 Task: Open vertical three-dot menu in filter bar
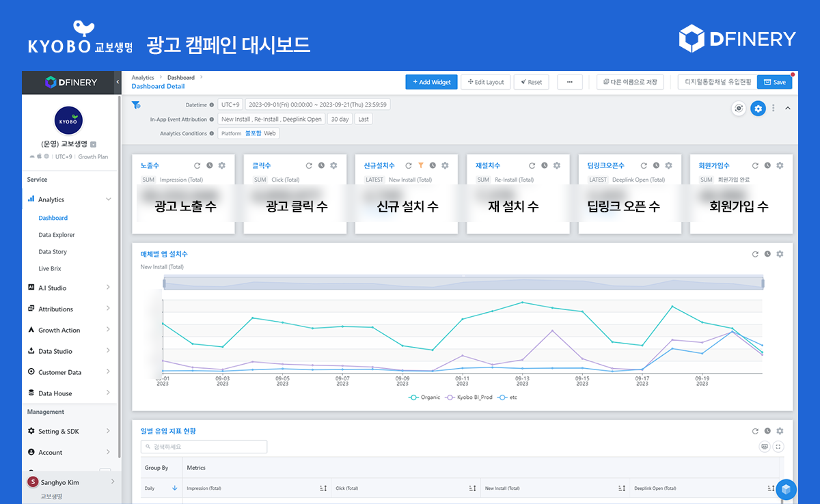pyautogui.click(x=774, y=108)
